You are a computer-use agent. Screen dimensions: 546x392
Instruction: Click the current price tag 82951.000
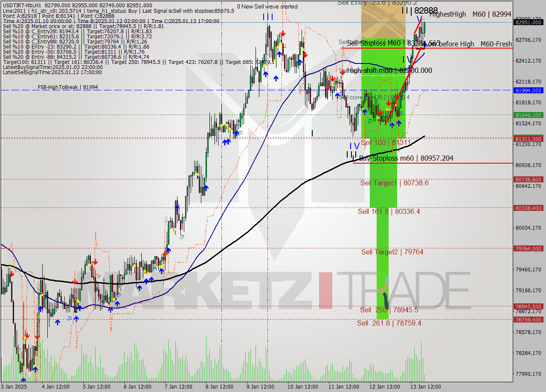tap(529, 22)
